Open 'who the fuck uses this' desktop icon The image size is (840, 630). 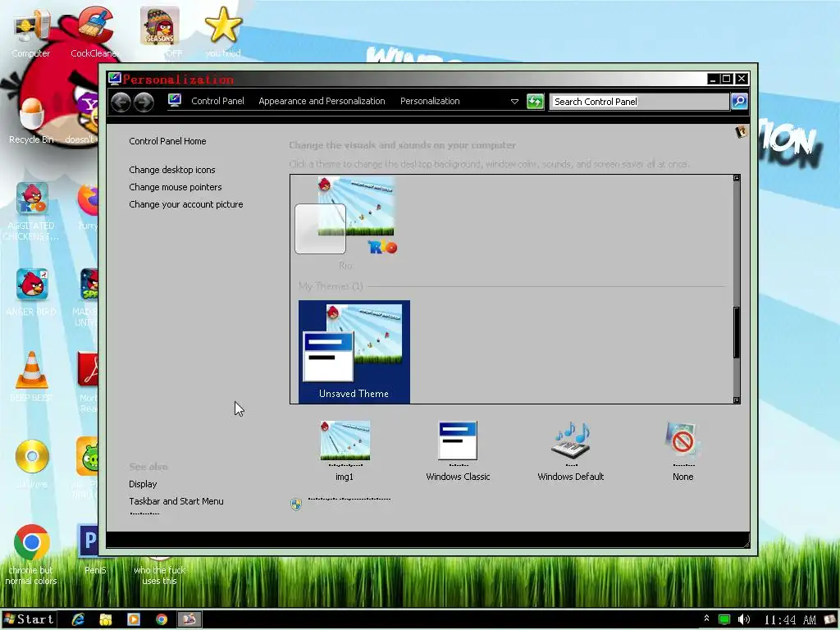(159, 570)
